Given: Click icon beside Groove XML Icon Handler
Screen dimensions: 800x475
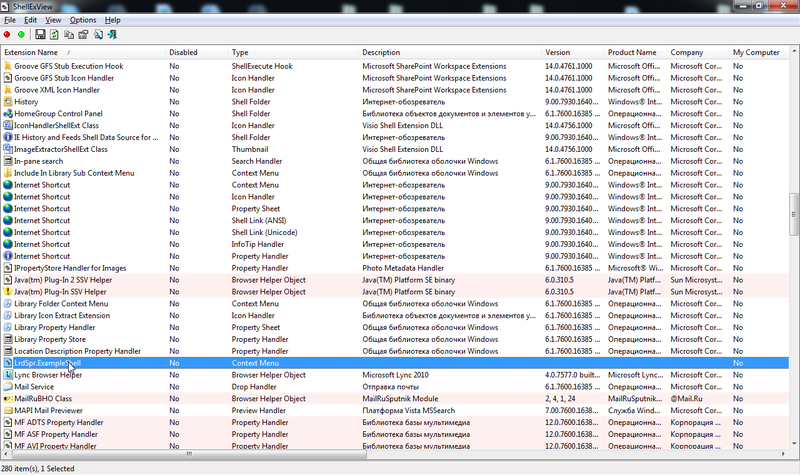Looking at the screenshot, I should [x=8, y=90].
